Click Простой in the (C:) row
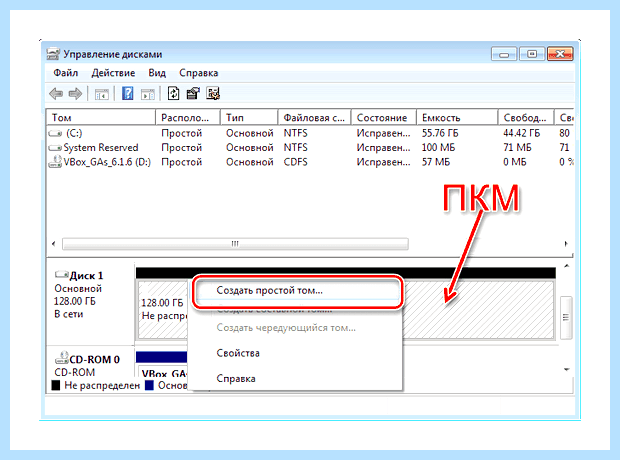 click(x=181, y=133)
